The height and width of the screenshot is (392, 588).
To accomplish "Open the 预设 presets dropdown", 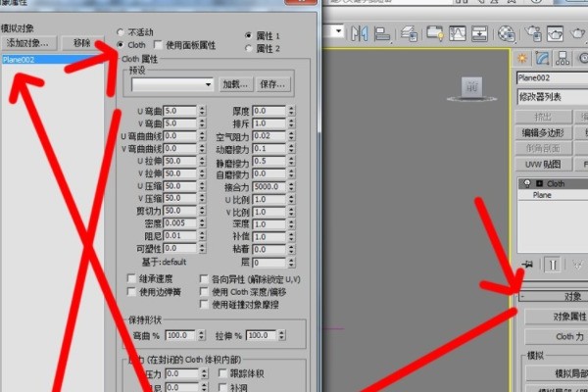I will (x=172, y=85).
